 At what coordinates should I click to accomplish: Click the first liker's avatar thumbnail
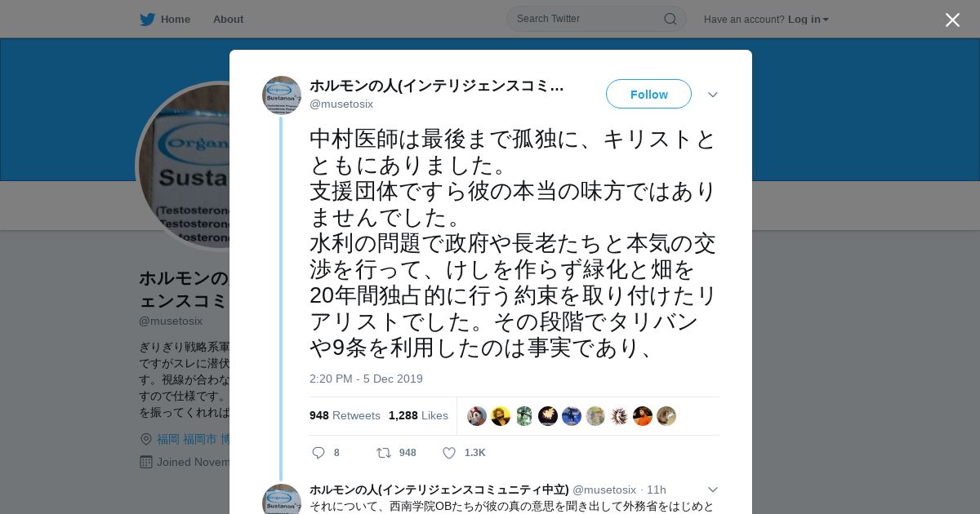(x=477, y=416)
